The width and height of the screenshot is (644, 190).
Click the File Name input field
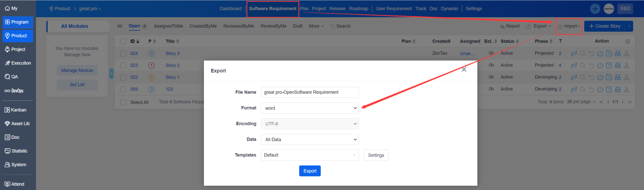(x=310, y=92)
